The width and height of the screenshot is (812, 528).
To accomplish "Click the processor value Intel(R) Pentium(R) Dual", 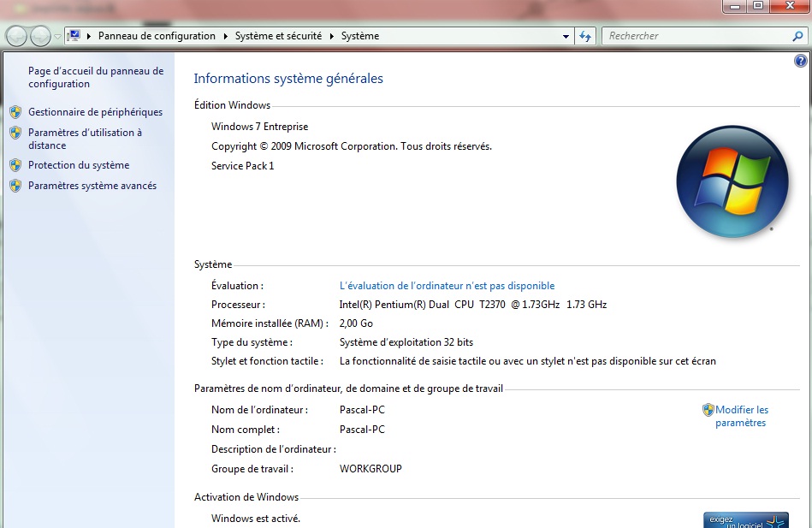I will click(473, 304).
